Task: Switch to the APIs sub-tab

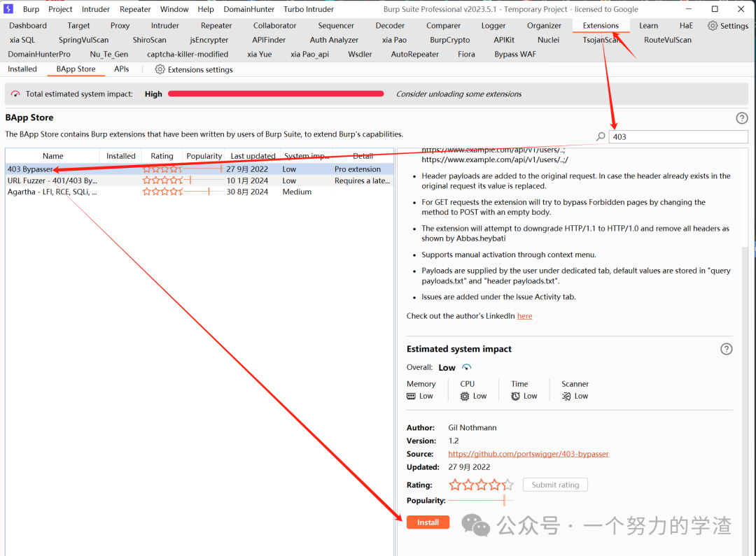Action: pyautogui.click(x=122, y=69)
